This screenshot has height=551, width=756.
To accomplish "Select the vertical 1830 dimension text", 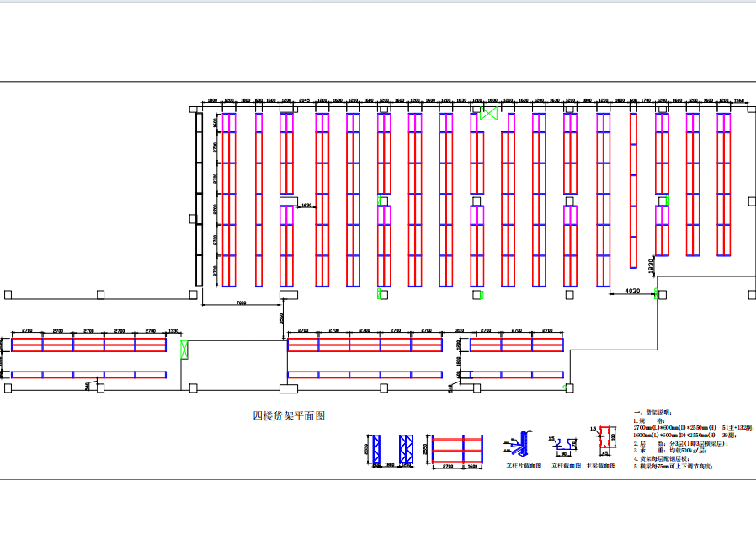I will [651, 265].
